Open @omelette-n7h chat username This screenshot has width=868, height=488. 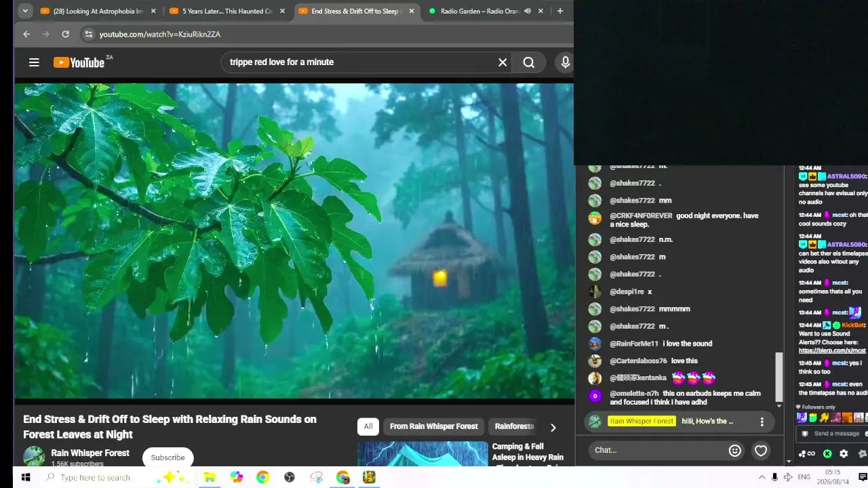pos(634,394)
